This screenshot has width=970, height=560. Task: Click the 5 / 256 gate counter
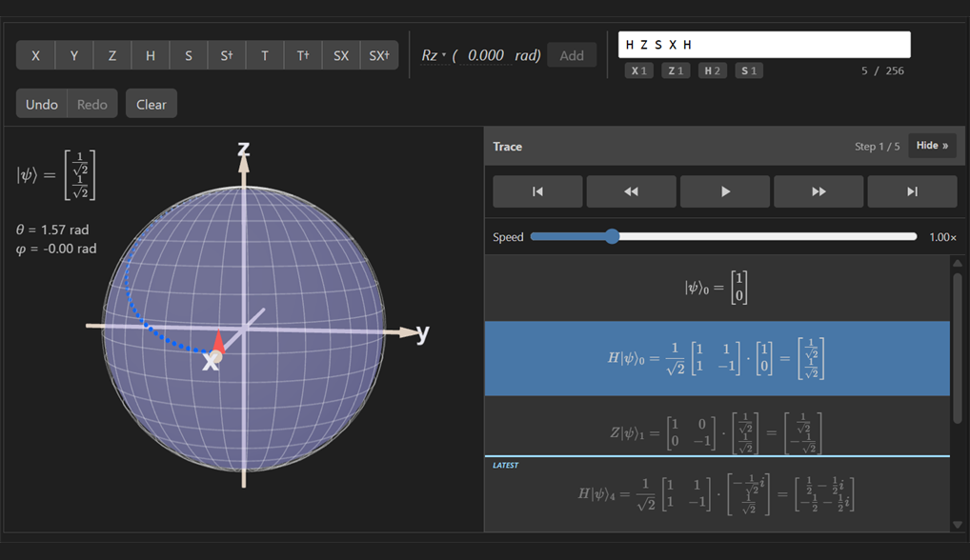click(x=882, y=71)
